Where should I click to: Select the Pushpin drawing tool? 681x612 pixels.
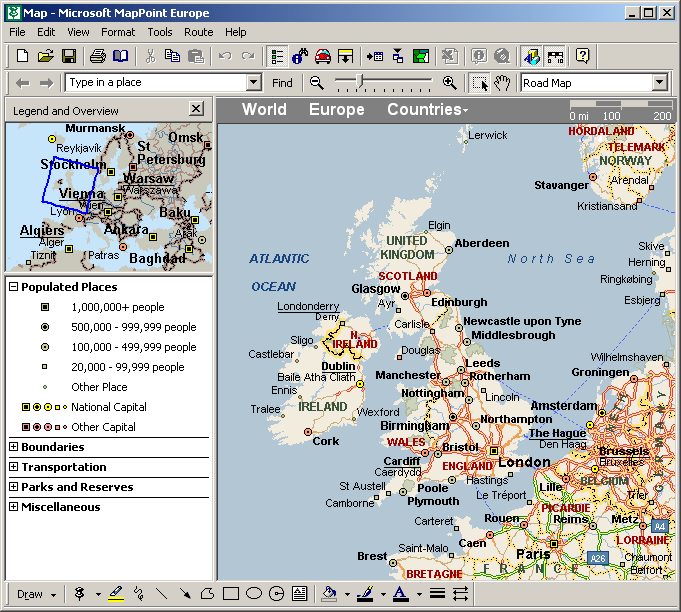pyautogui.click(x=79, y=593)
